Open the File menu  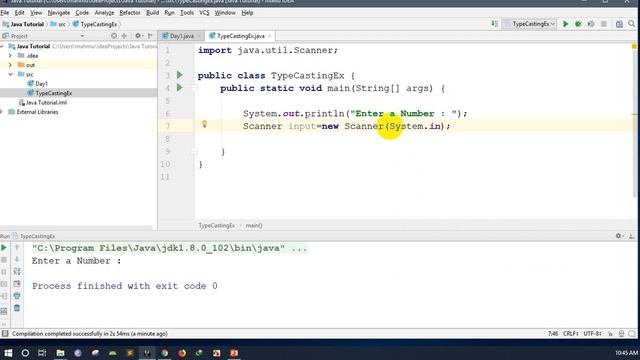(5, 13)
